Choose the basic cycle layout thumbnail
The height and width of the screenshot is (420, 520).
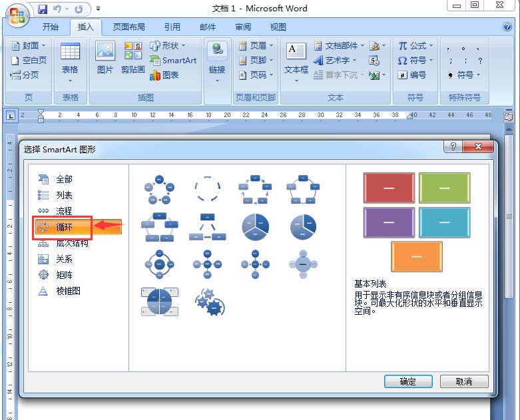click(x=160, y=189)
